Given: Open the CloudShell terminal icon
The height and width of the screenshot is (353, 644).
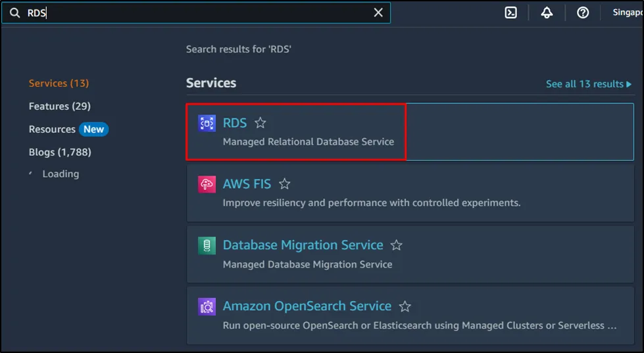Looking at the screenshot, I should 511,12.
